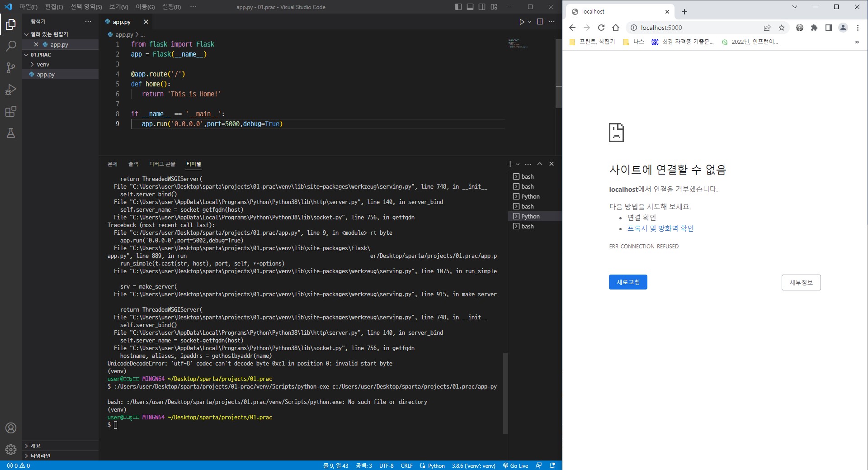Select the last bash terminal in list
Screen dimensions: 868x470
(x=535, y=226)
